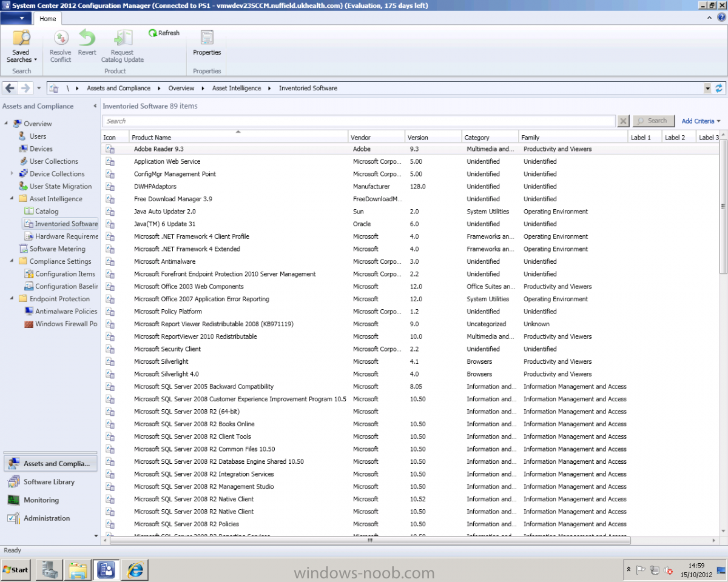
Task: Open User Collections node
Action: pos(53,161)
